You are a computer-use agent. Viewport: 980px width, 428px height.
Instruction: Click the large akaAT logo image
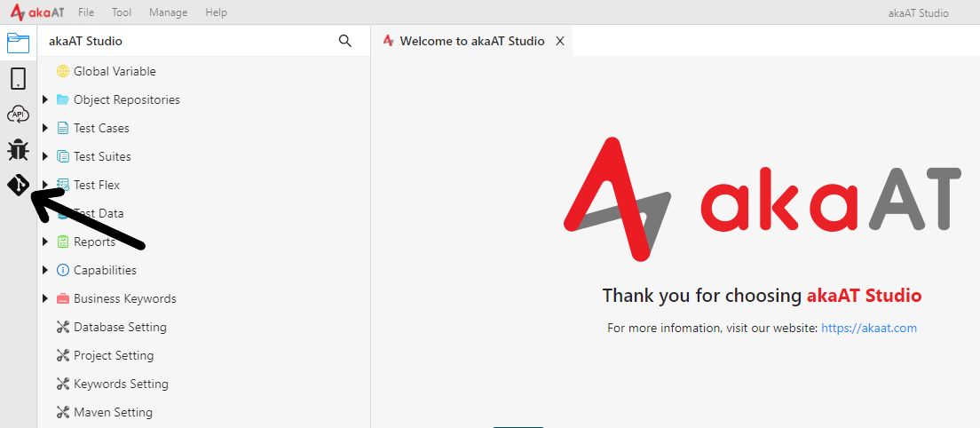762,199
